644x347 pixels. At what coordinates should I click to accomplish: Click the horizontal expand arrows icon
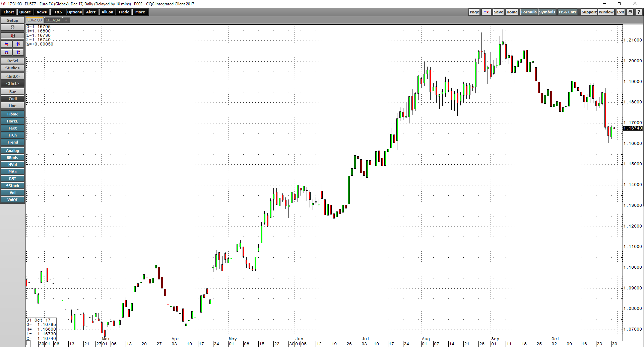[7, 44]
